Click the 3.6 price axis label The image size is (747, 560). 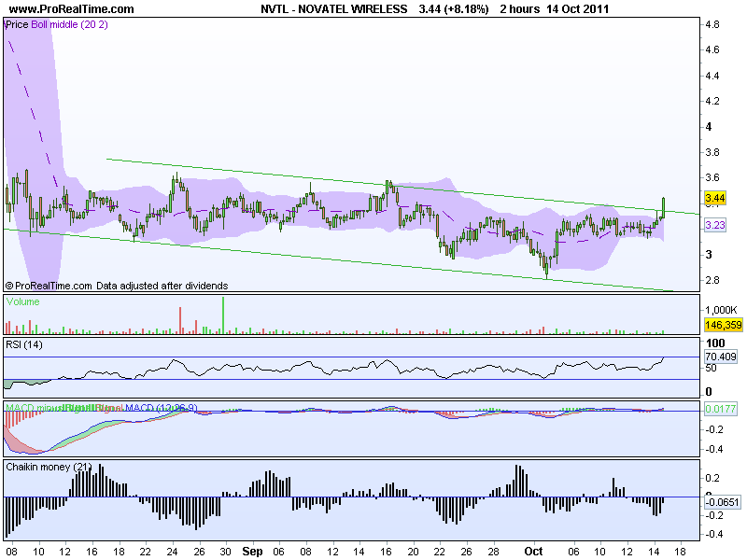tap(712, 177)
